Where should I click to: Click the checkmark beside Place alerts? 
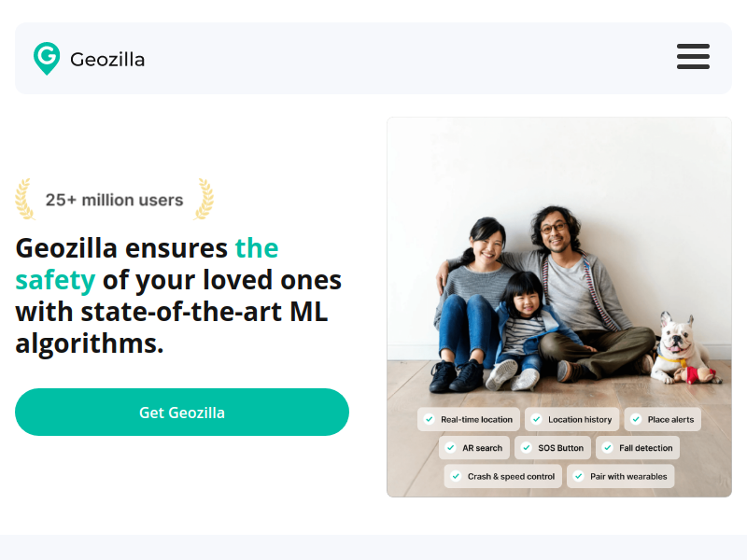[x=636, y=420]
